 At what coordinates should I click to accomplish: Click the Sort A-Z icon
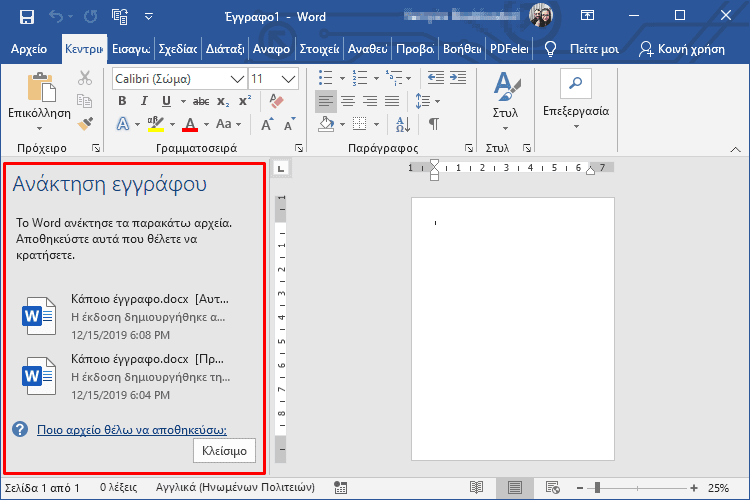(x=403, y=124)
